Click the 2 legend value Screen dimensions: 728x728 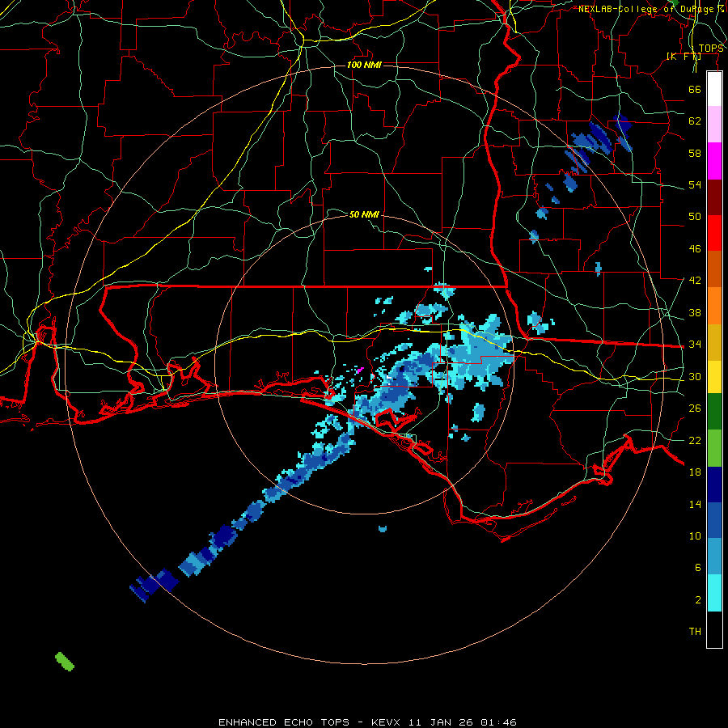(x=697, y=600)
